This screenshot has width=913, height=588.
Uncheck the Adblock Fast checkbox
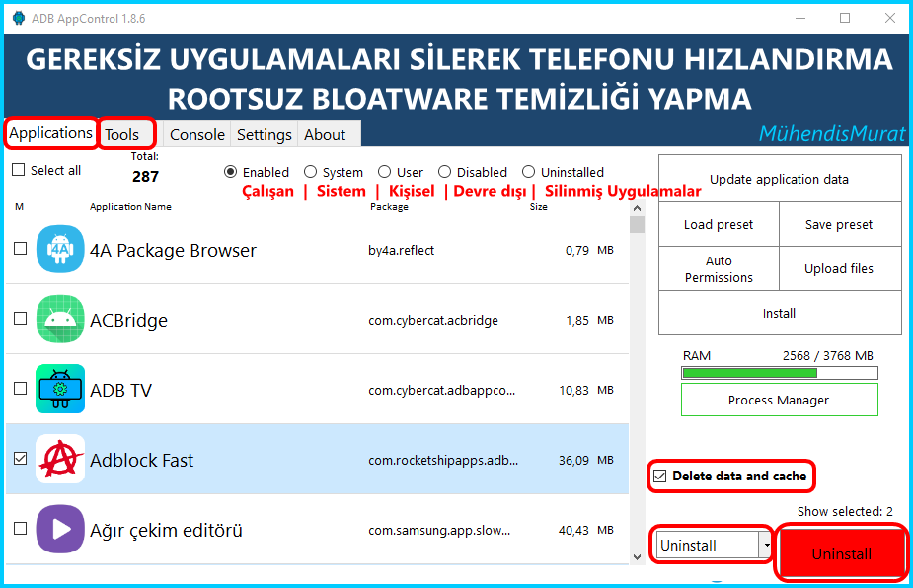click(x=20, y=460)
